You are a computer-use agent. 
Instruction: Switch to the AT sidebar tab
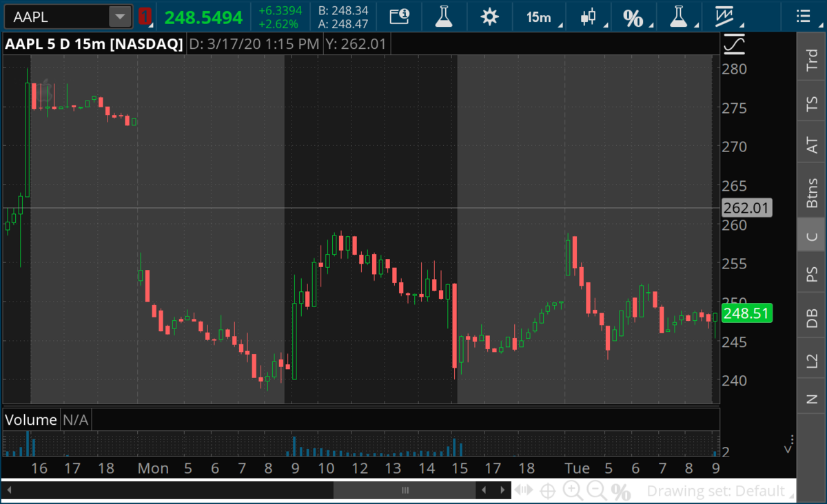point(812,144)
